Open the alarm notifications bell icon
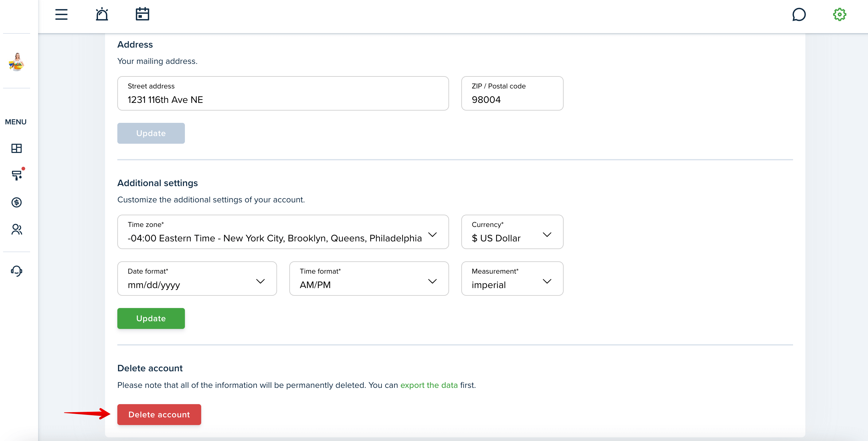868x441 pixels. coord(102,14)
